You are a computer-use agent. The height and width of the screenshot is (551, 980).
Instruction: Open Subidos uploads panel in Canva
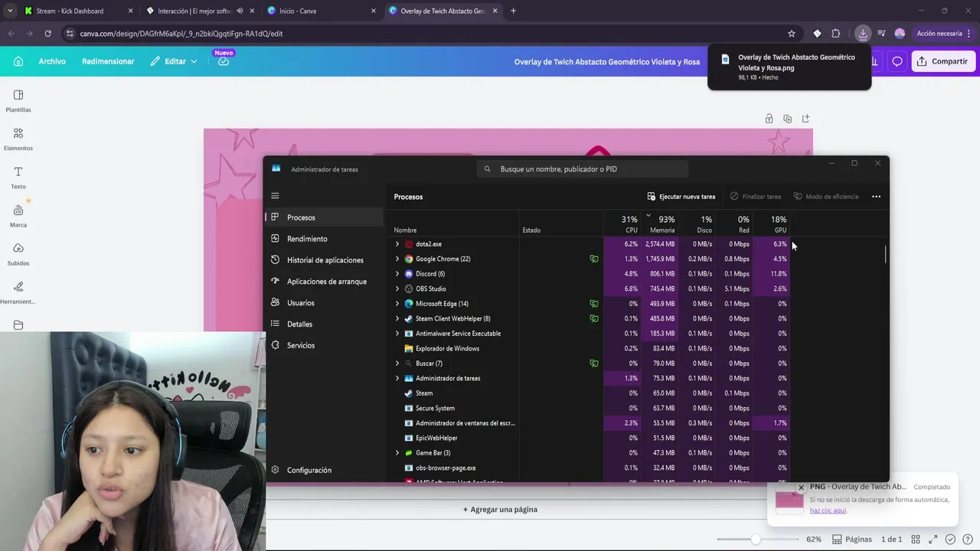pyautogui.click(x=18, y=253)
